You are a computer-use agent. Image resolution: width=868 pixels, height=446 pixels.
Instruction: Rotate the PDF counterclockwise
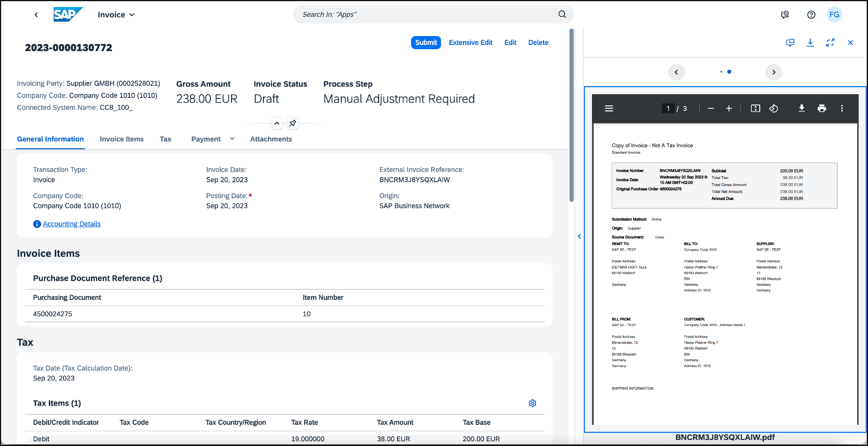click(x=773, y=108)
